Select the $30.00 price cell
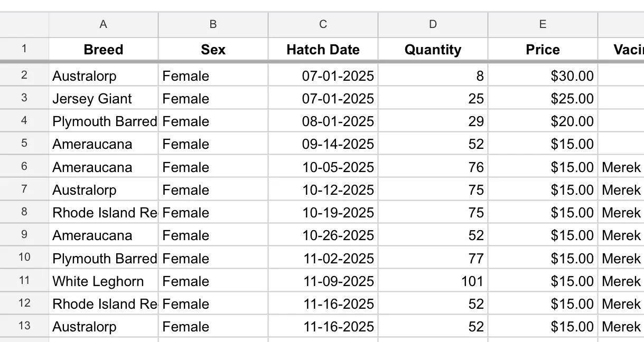This screenshot has width=644, height=342. pyautogui.click(x=543, y=75)
